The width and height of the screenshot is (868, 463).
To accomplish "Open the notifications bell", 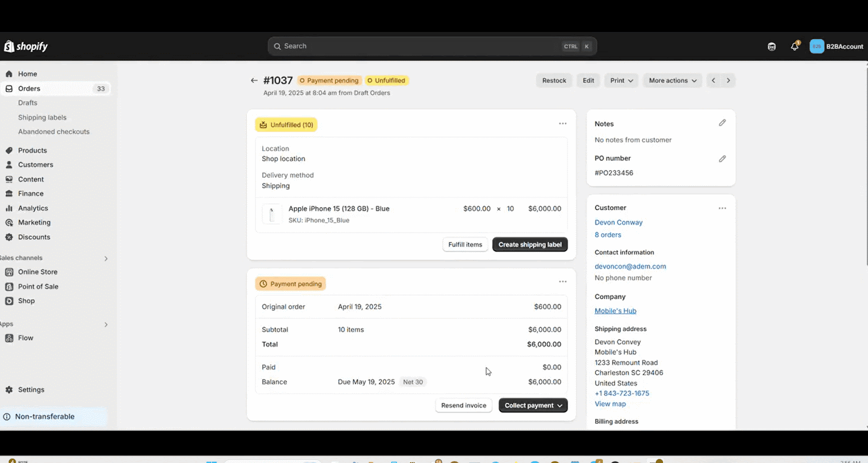I will pyautogui.click(x=794, y=47).
